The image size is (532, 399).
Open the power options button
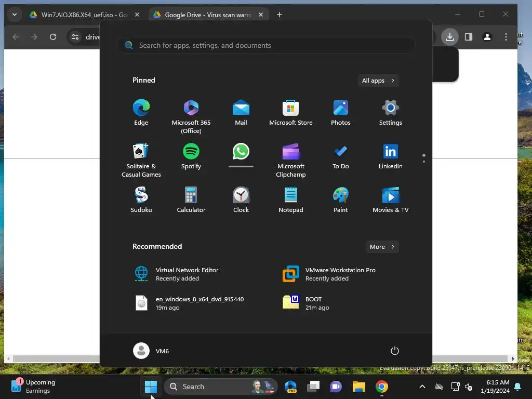point(395,351)
